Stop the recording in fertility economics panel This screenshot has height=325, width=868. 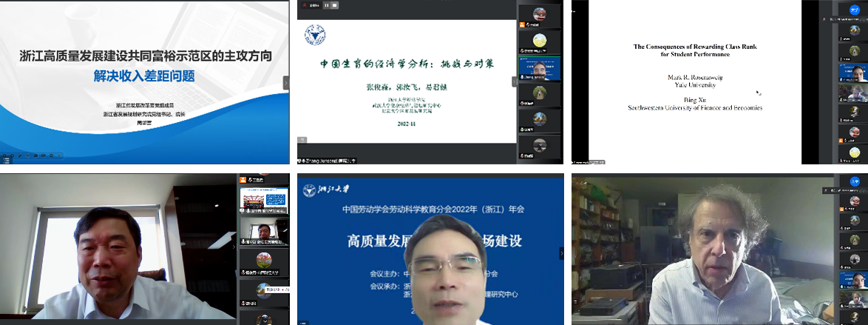333,4
